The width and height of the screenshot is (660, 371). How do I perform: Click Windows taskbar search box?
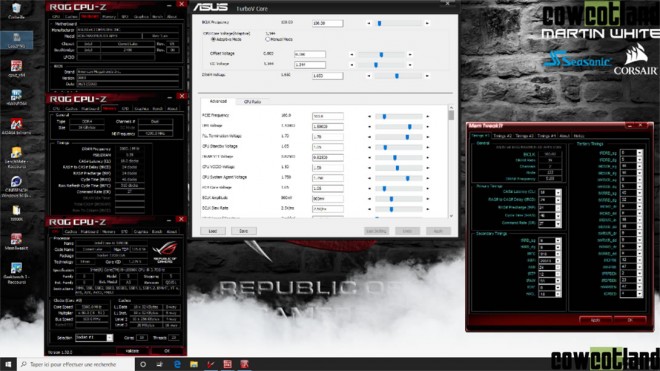[76, 364]
